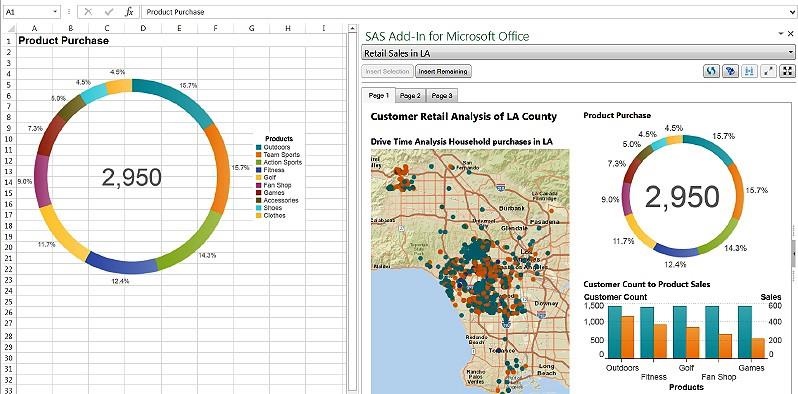Refresh the SAS report with the circular arrows icon
This screenshot has height=394, width=798.
coord(711,71)
